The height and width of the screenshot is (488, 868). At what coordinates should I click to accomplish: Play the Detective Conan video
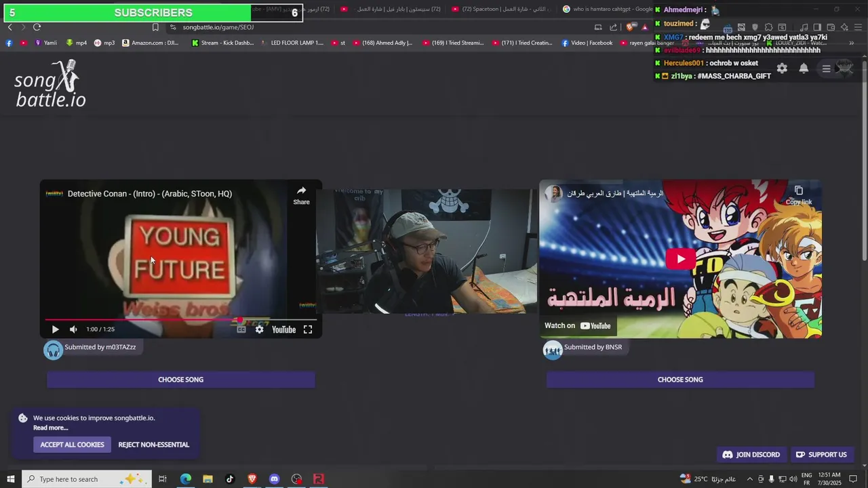[x=55, y=329]
